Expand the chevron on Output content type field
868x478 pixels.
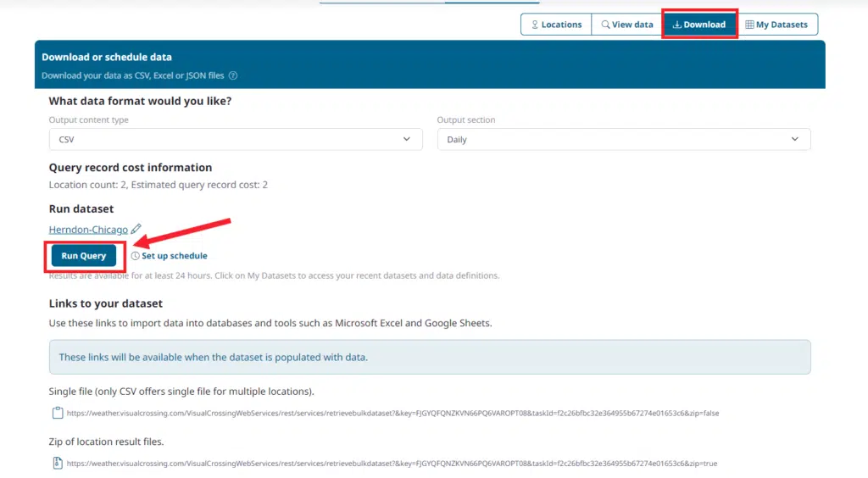coord(407,140)
